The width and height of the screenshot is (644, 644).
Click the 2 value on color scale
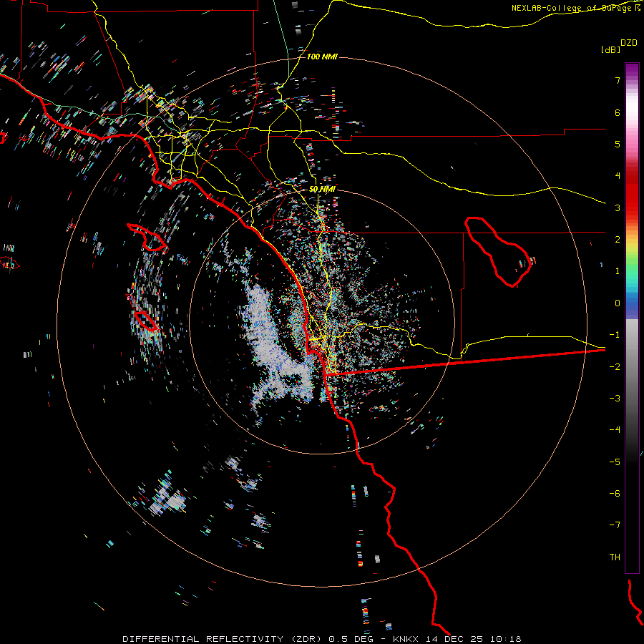[x=618, y=240]
